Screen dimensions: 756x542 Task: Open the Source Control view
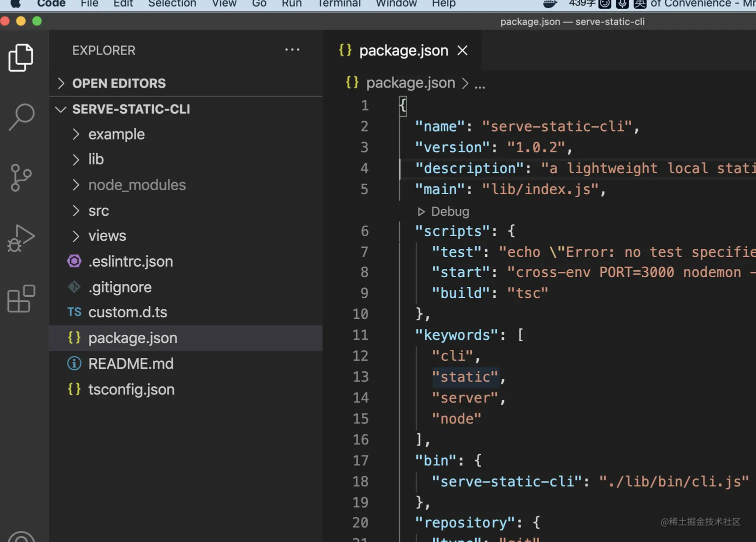coord(21,178)
